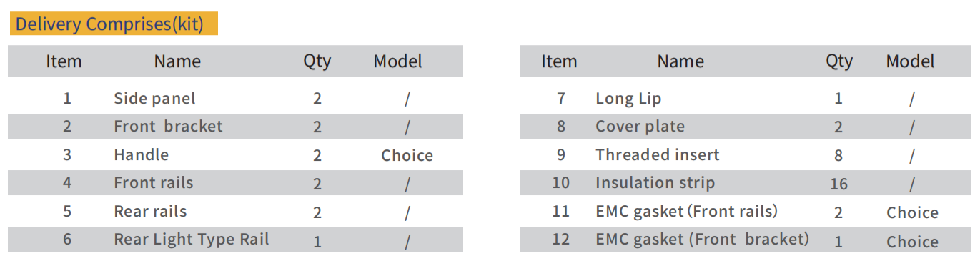Click the Long Lip item name
This screenshot has height=266, width=980.
pyautogui.click(x=628, y=99)
